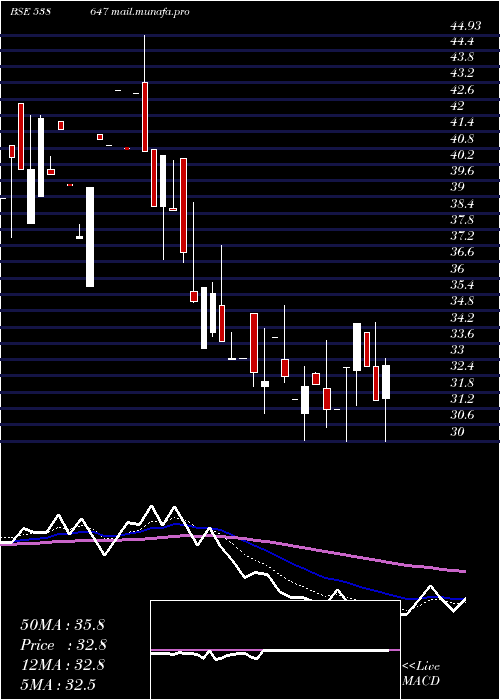
Task: Click the 34.2 price axis label
Action: [462, 318]
